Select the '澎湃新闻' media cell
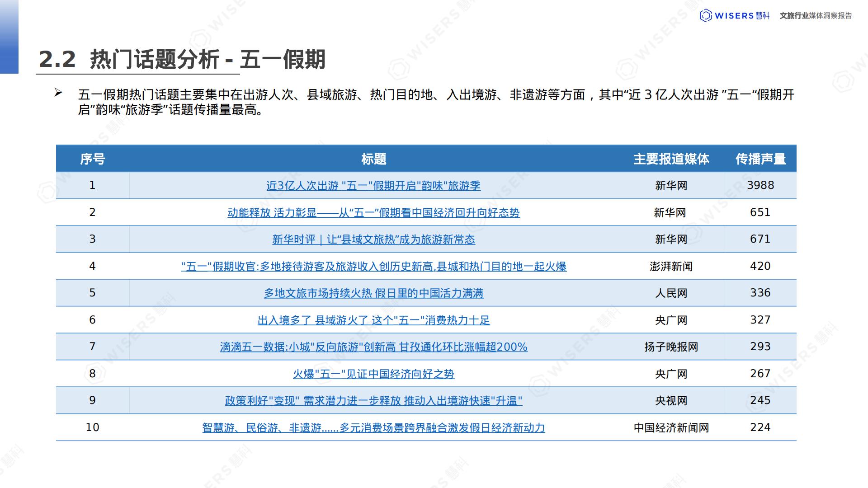Viewport: 868px width, 488px height. tap(671, 267)
